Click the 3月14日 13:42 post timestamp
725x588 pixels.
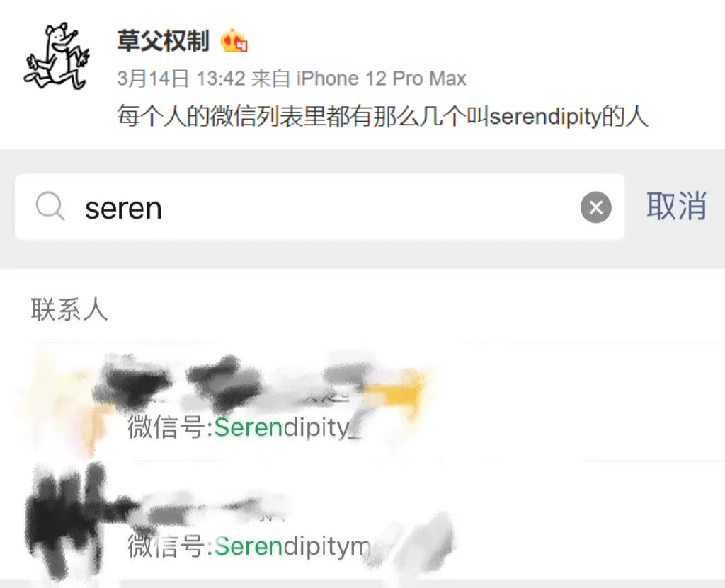(181, 79)
